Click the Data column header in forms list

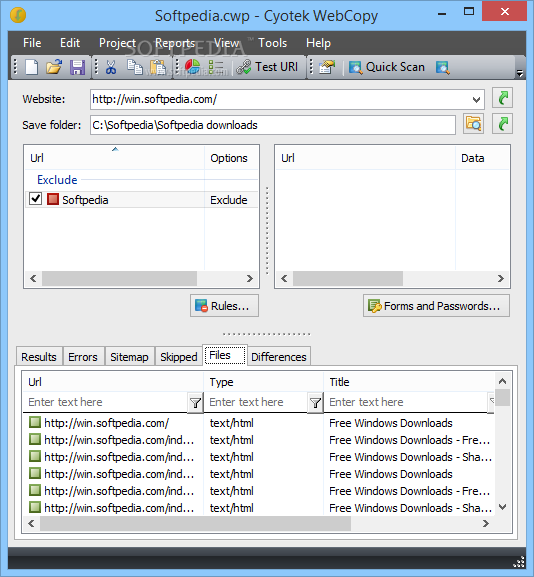pyautogui.click(x=482, y=158)
